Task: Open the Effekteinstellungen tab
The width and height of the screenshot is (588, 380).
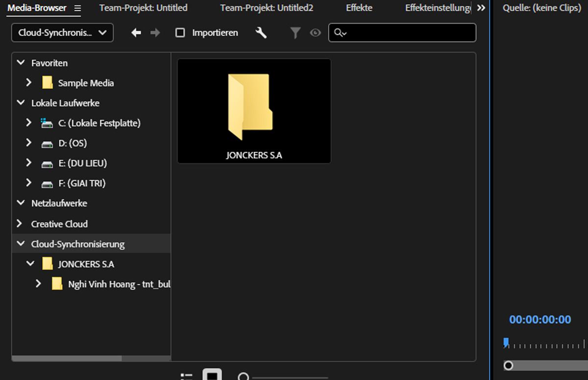Action: [x=439, y=8]
